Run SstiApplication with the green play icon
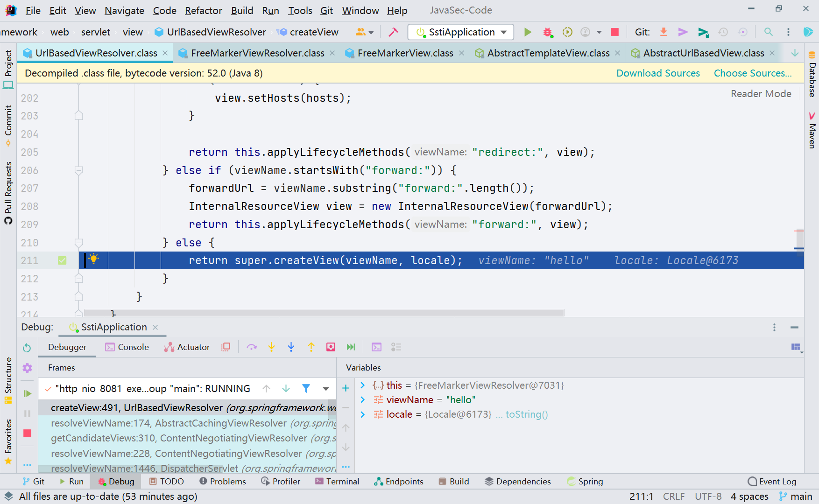819x504 pixels. click(528, 32)
